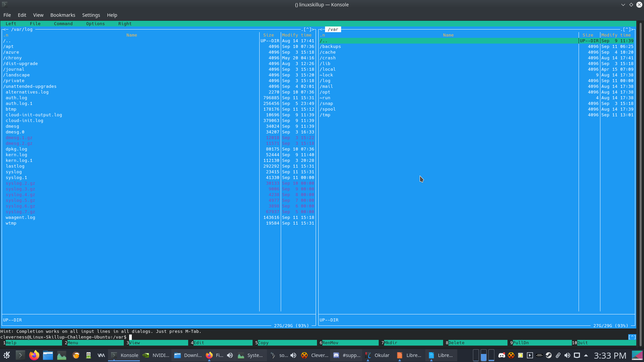The image size is (644, 362).
Task: Open command line history [^] button
Action: coord(632,337)
